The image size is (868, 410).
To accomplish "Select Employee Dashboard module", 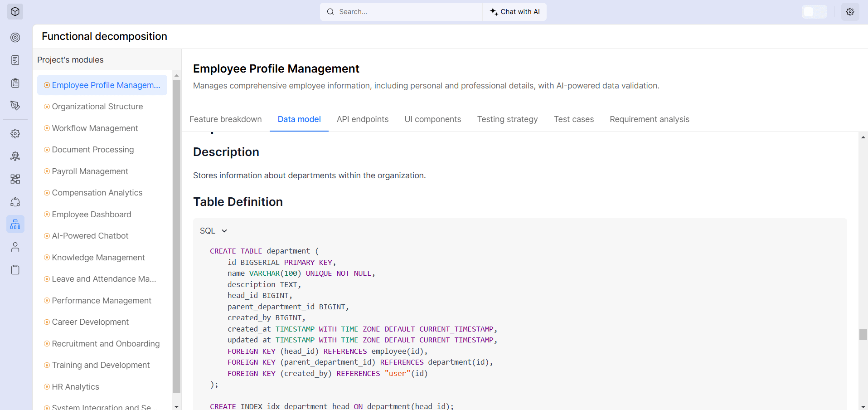I will pyautogui.click(x=102, y=215).
